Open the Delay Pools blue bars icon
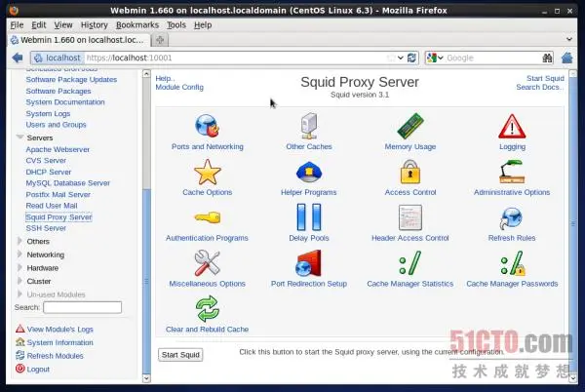 [x=309, y=217]
